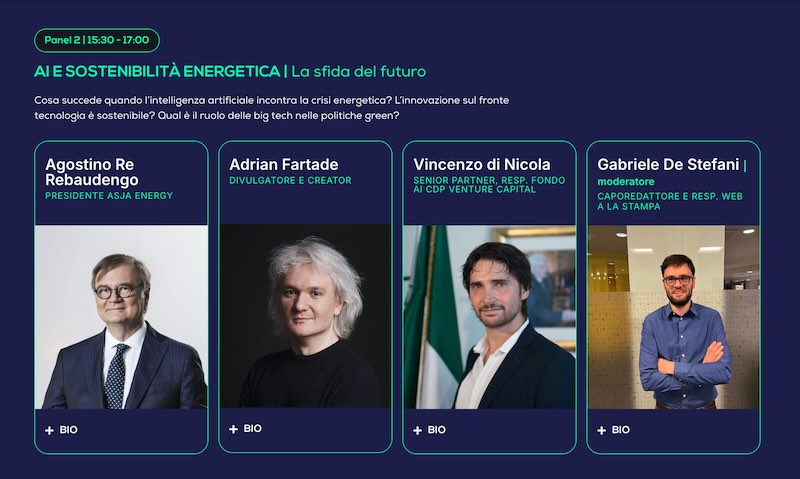Click the Panel 2 15:30 - 17:00 badge
Viewport: 800px width, 479px height.
tap(97, 40)
